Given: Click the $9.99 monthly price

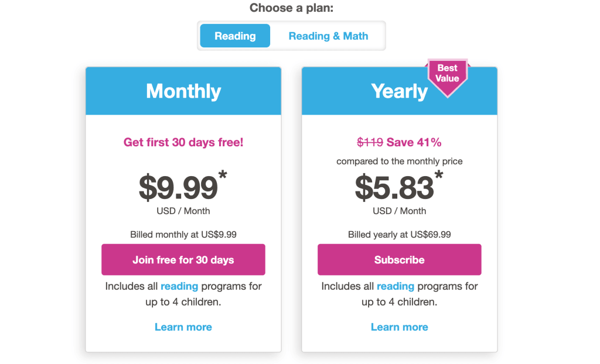Looking at the screenshot, I should [x=179, y=186].
